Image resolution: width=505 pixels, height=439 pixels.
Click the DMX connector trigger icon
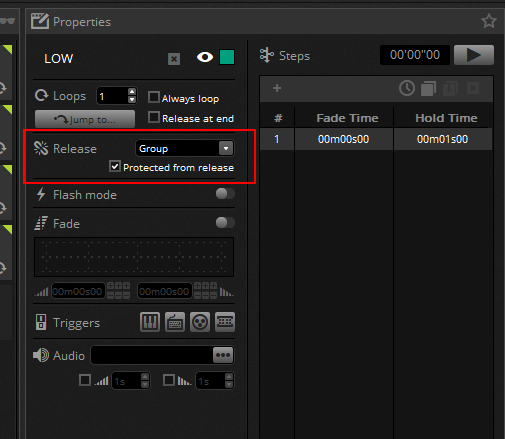click(x=200, y=322)
